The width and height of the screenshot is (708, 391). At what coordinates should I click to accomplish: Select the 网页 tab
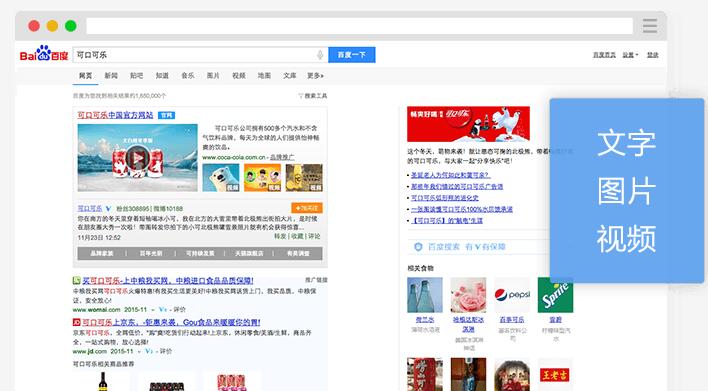pyautogui.click(x=85, y=76)
